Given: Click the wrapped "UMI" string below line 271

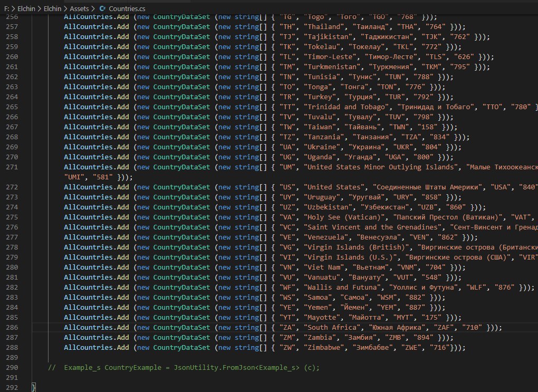Looking at the screenshot, I should coord(74,177).
